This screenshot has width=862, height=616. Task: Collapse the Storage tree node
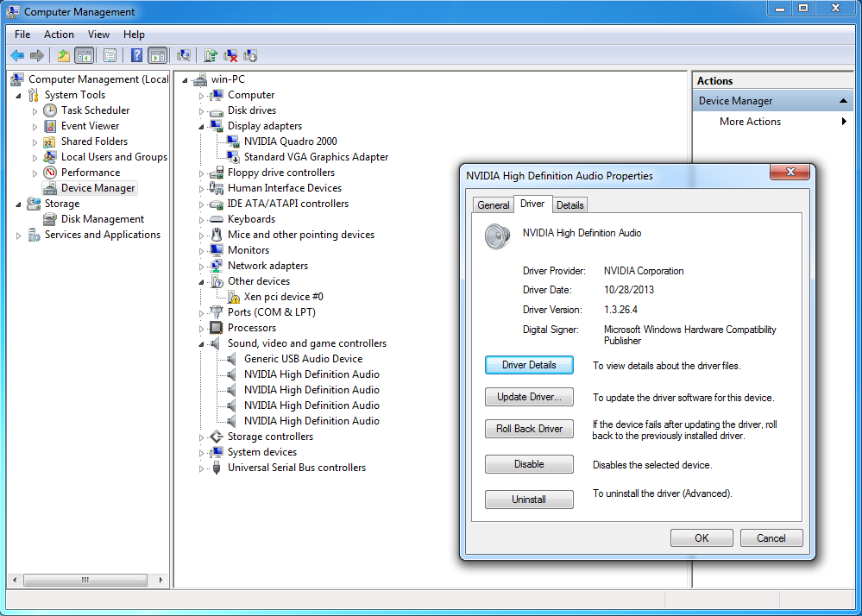point(19,204)
